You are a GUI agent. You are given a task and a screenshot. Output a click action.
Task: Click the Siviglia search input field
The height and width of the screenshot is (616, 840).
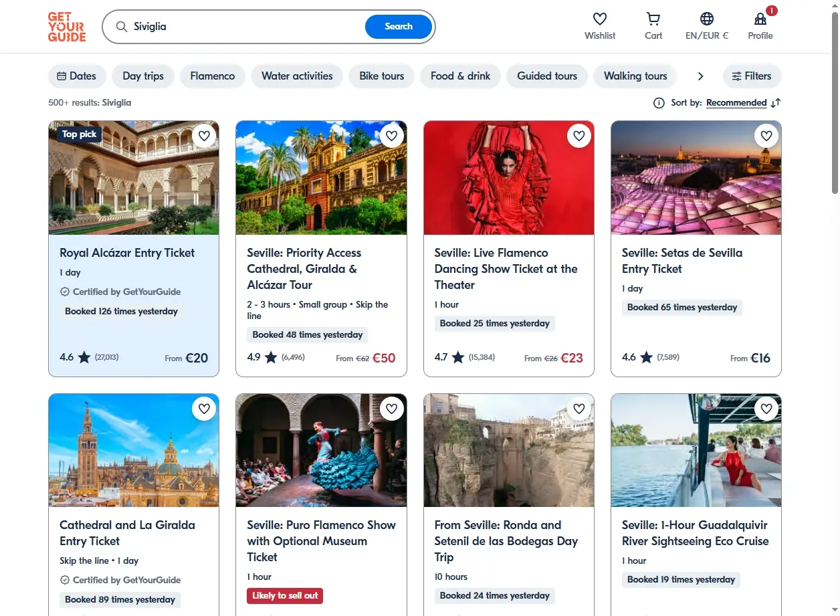(x=247, y=27)
